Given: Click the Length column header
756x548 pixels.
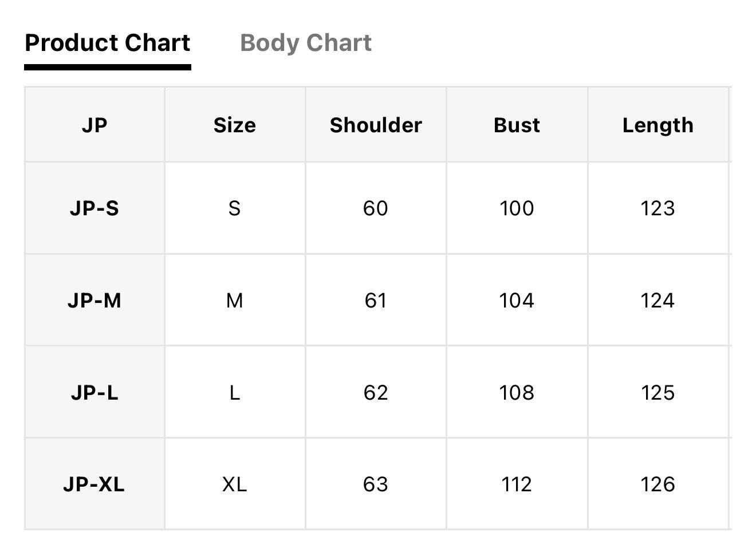Looking at the screenshot, I should click(x=658, y=125).
